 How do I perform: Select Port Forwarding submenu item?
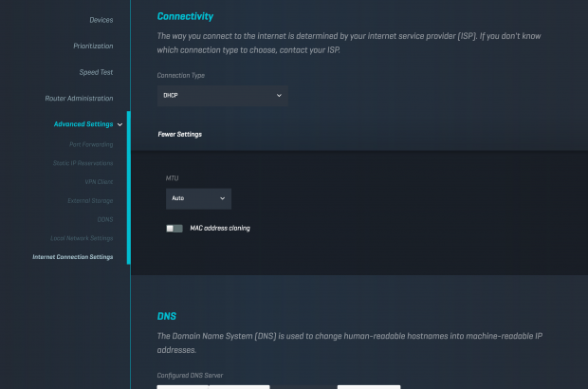point(91,144)
